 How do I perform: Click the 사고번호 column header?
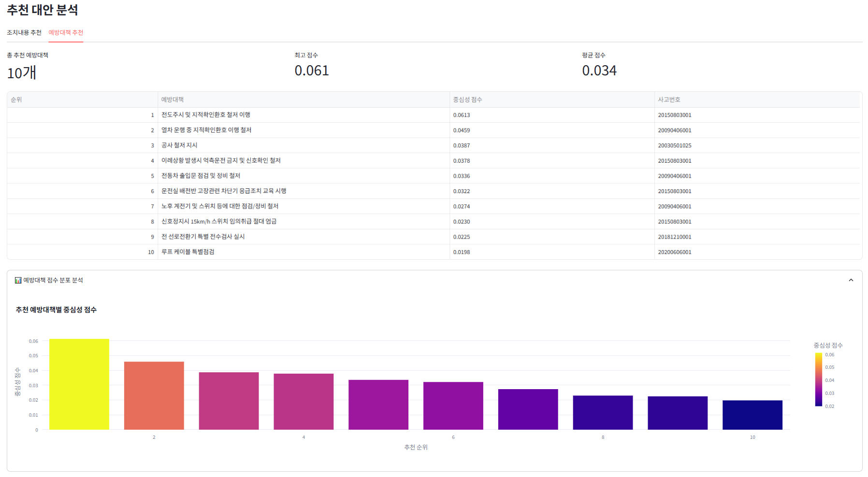click(x=669, y=100)
